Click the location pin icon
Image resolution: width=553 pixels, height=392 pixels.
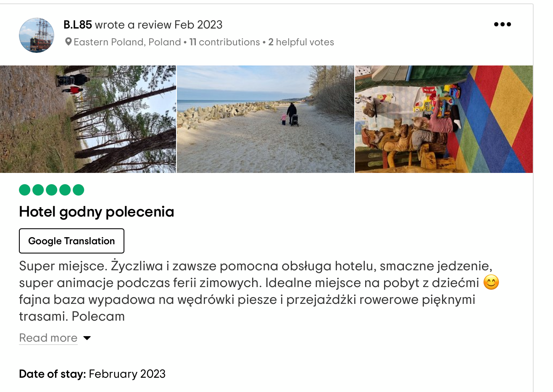coord(68,42)
